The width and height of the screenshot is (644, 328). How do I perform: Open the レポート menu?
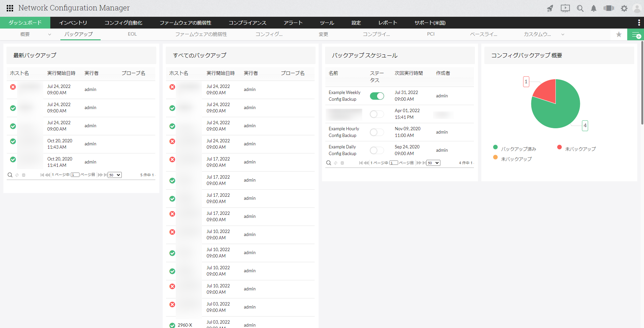[x=388, y=23]
